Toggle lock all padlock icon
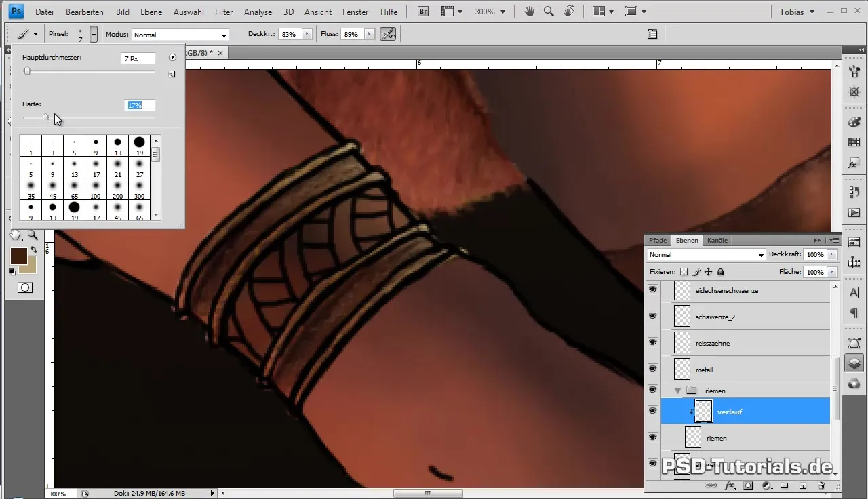Image resolution: width=868 pixels, height=499 pixels. click(x=720, y=272)
